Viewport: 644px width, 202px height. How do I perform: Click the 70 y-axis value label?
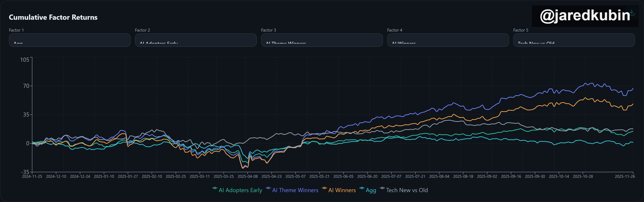pos(26,86)
